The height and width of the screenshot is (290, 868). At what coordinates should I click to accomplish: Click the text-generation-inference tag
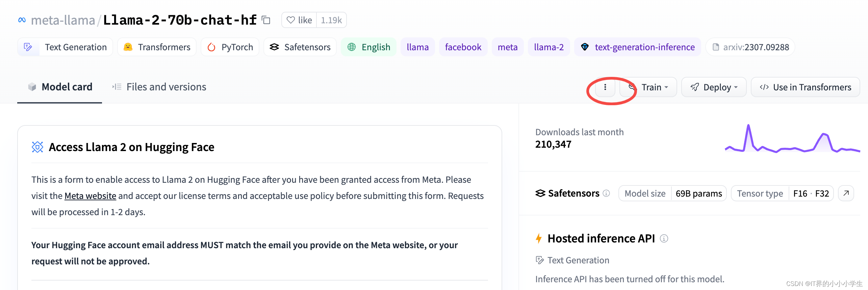[x=638, y=47]
